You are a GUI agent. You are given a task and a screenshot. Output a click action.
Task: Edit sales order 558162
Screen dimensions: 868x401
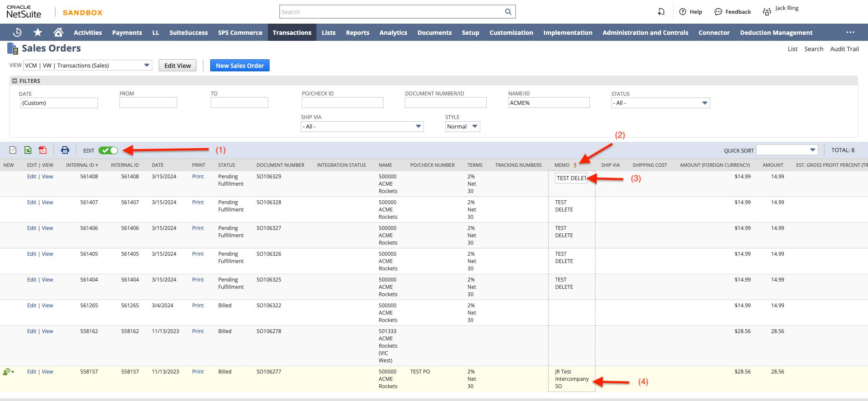pyautogui.click(x=32, y=331)
